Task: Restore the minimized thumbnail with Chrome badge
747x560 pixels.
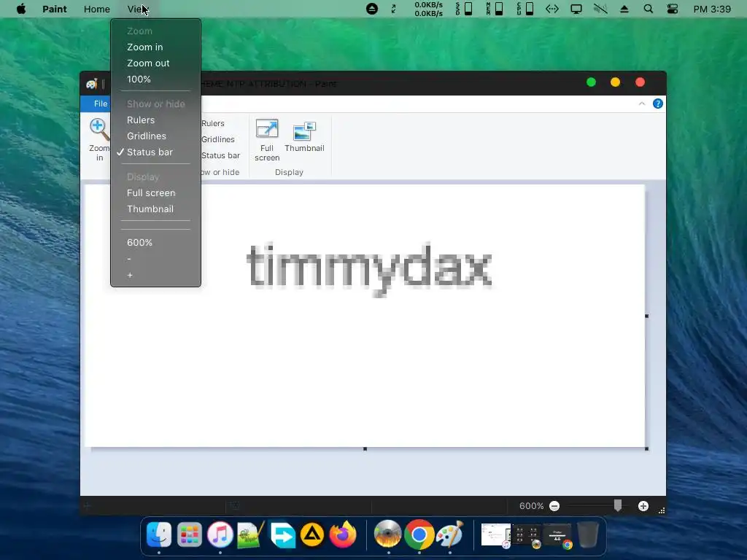Action: [x=557, y=536]
